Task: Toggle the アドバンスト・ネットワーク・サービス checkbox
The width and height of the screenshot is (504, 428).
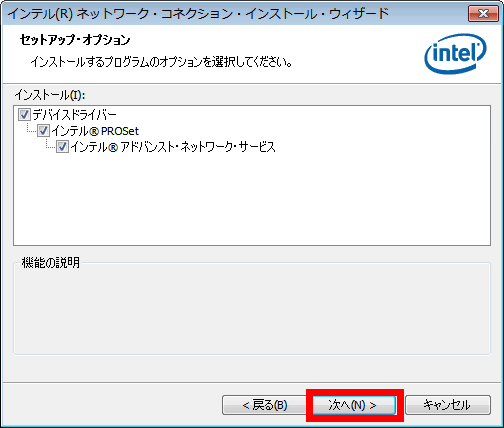Action: click(x=62, y=147)
